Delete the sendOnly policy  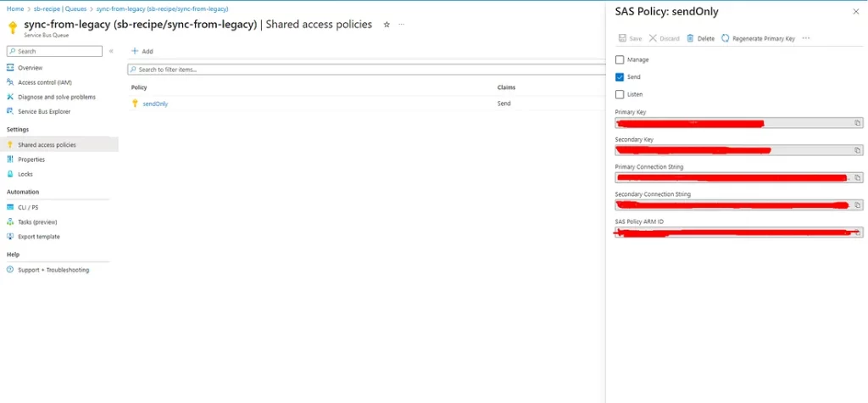click(x=701, y=39)
